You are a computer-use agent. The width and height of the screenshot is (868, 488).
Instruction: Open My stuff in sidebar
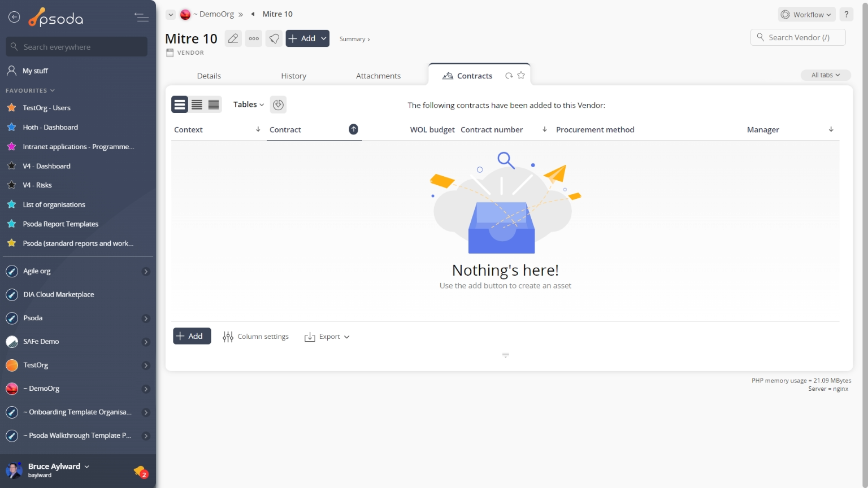pos(35,71)
